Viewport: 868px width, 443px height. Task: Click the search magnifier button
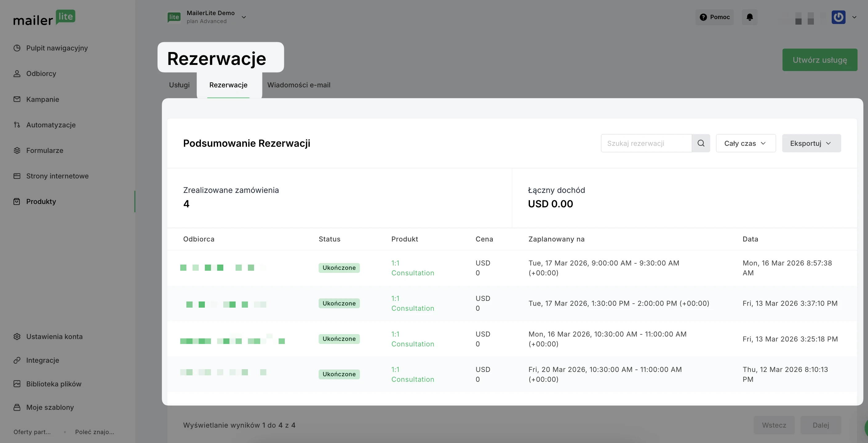[701, 143]
